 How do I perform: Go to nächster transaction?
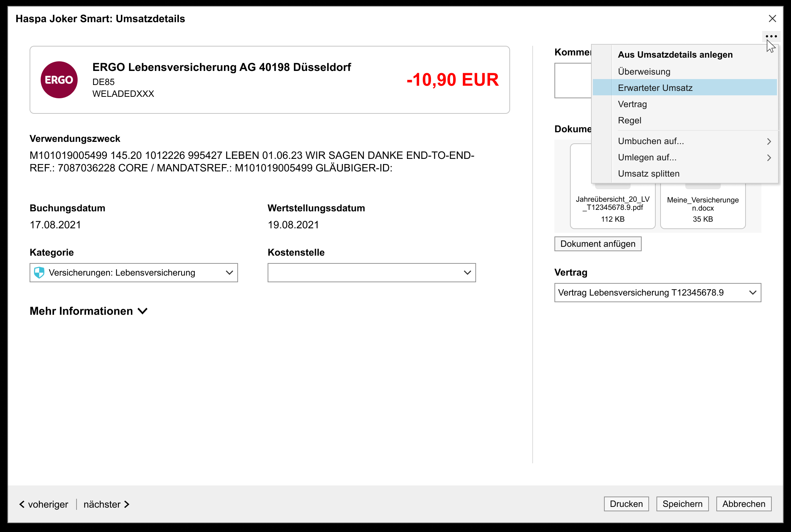coord(106,504)
